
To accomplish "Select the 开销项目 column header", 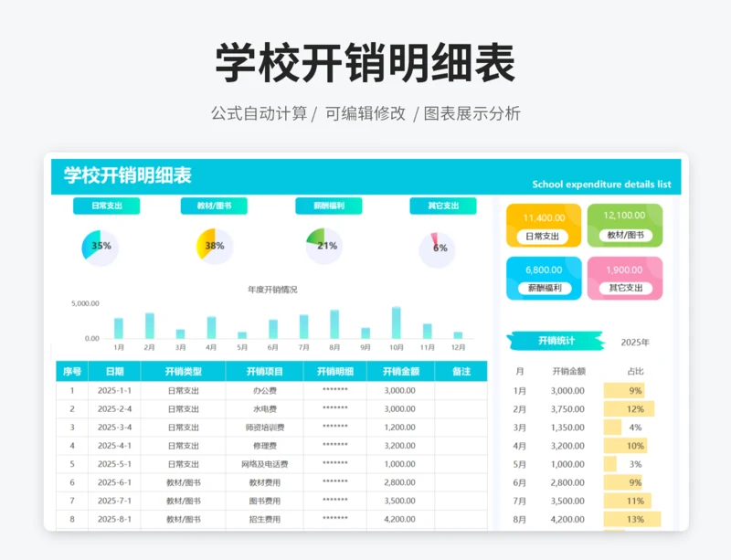I will point(265,372).
